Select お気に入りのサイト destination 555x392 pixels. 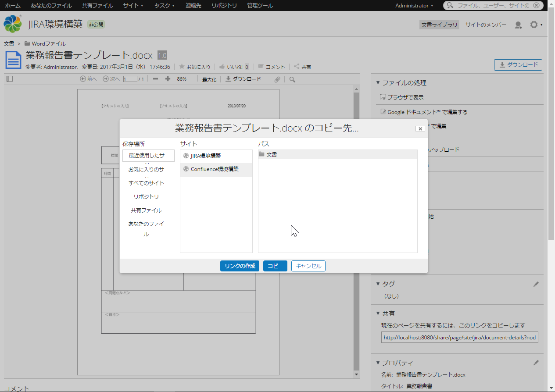pyautogui.click(x=146, y=169)
